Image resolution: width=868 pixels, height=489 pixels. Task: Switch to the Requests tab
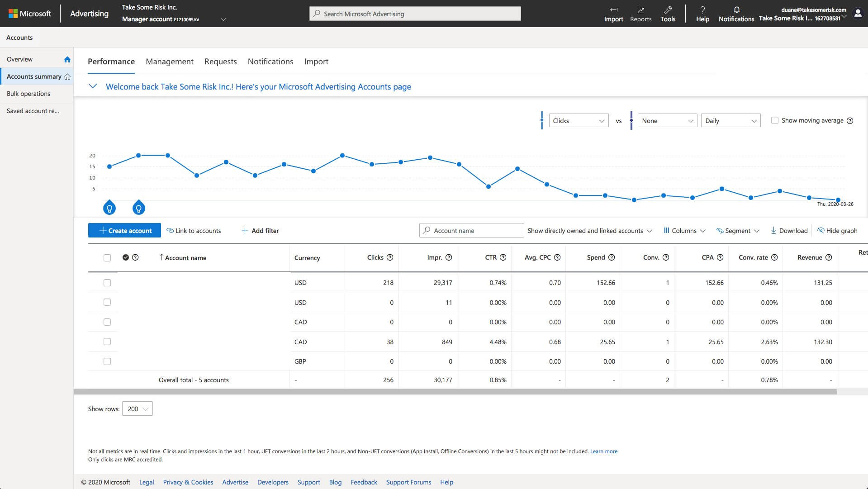click(220, 62)
